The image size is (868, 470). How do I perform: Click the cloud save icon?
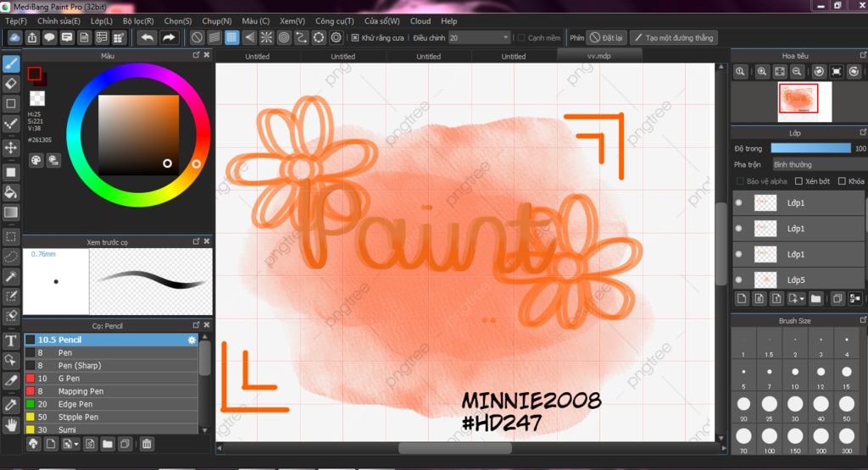(x=14, y=37)
